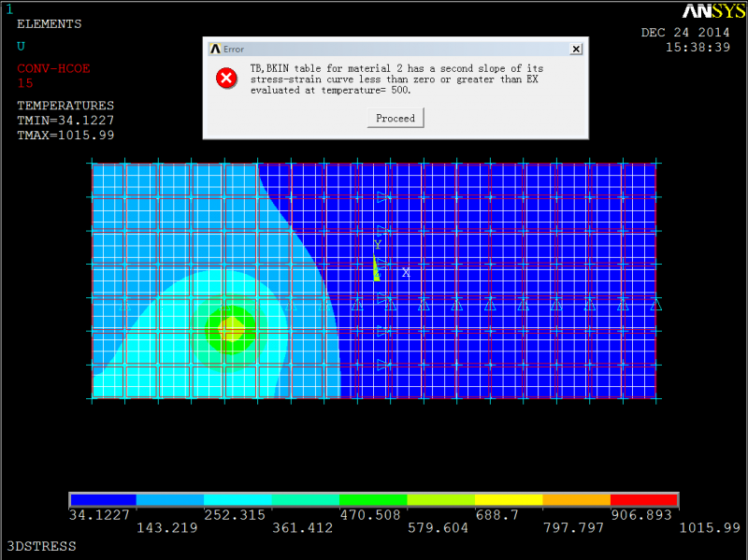Click the cyan U symbol label

[x=21, y=46]
